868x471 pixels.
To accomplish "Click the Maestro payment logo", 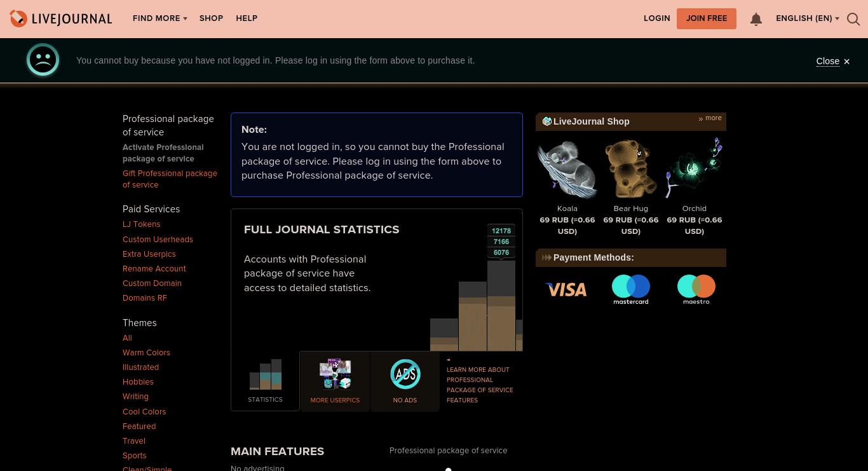I will coord(696,289).
